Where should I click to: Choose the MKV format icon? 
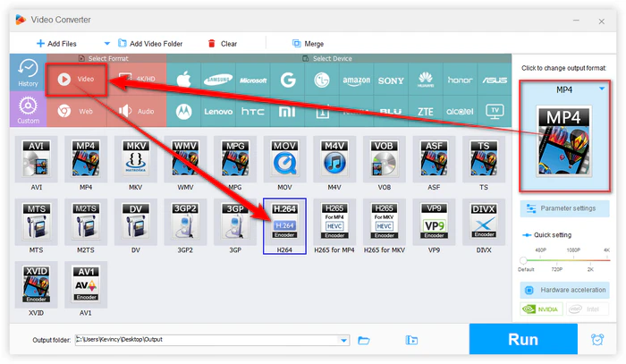pyautogui.click(x=136, y=160)
